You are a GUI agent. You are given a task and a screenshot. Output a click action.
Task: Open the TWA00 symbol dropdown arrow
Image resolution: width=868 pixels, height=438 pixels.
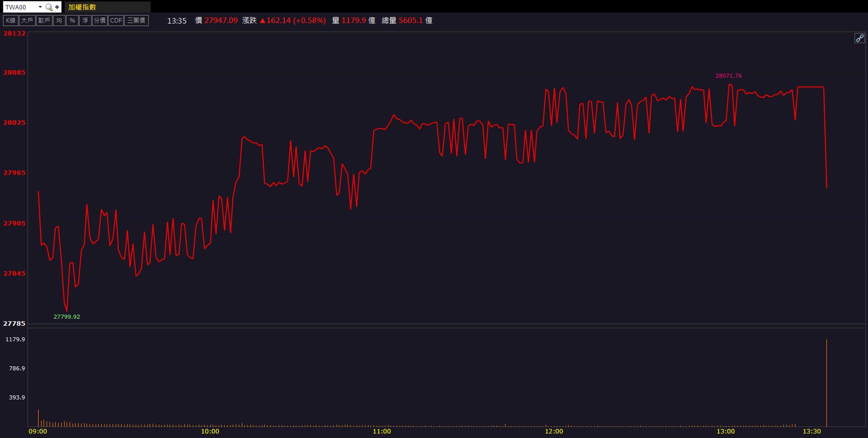coord(40,7)
